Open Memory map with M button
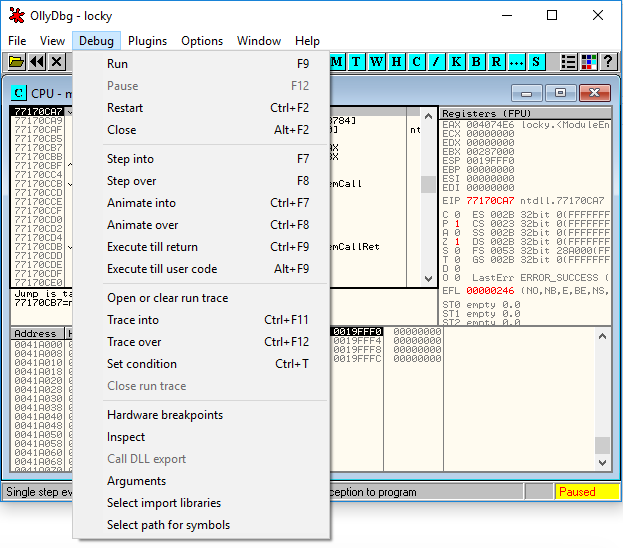Image resolution: width=623 pixels, height=548 pixels. pos(337,62)
